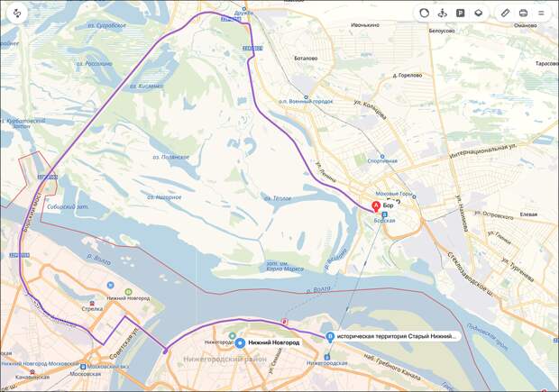559x392 pixels.
Task: Click the Стрелка station name label
Action: click(x=92, y=309)
